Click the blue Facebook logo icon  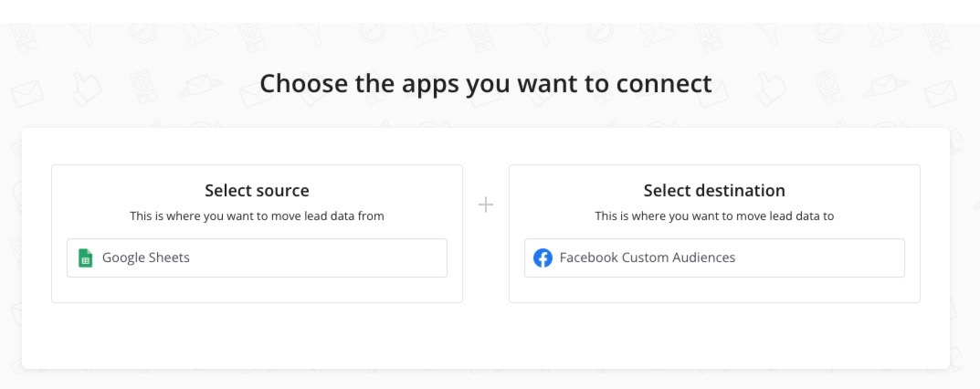[543, 258]
